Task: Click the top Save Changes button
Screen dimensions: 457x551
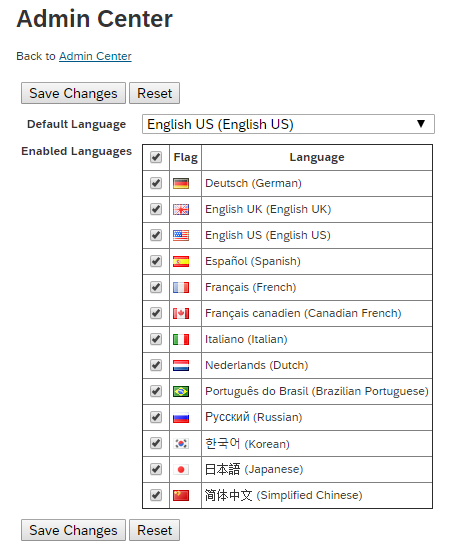Action: pyautogui.click(x=73, y=93)
